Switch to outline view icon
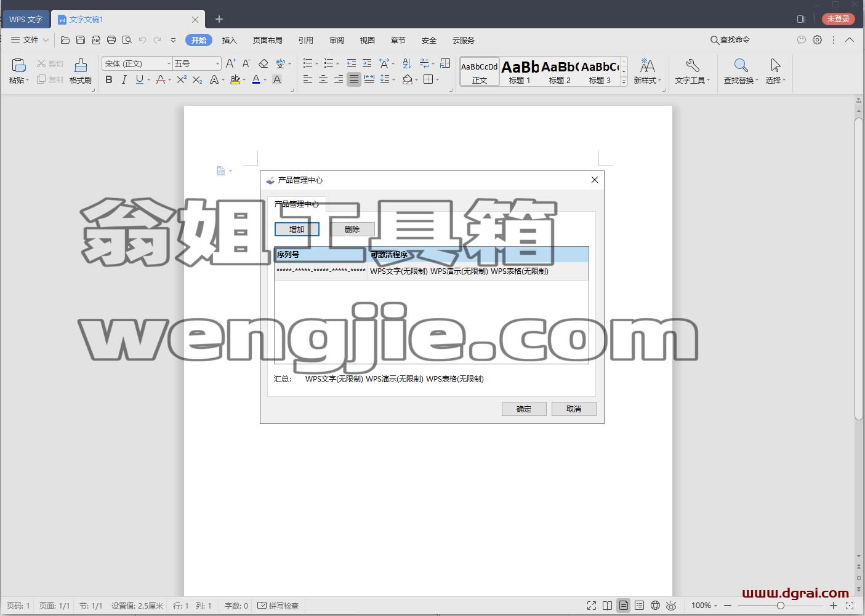Viewport: 865px width, 616px height. 640,606
